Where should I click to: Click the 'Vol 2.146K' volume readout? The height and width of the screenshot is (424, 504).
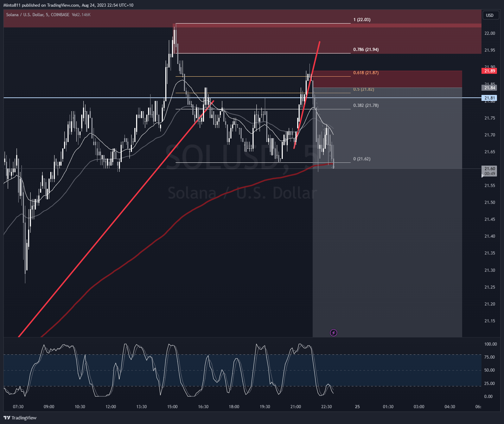(81, 15)
